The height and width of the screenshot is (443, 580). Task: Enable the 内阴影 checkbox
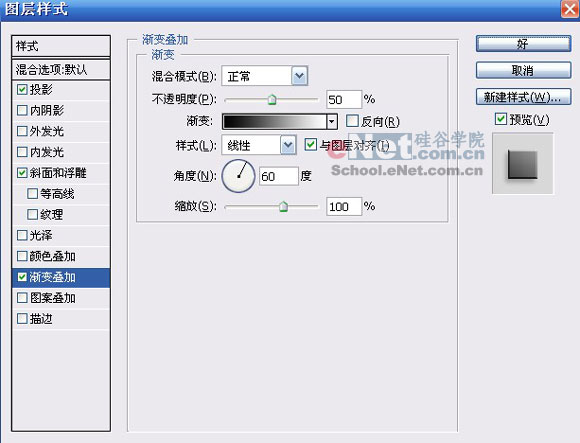point(22,110)
